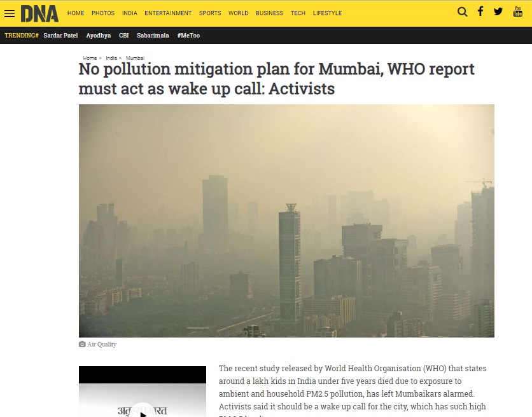Click the India breadcrumb link
The width and height of the screenshot is (532, 417).
pyautogui.click(x=111, y=58)
